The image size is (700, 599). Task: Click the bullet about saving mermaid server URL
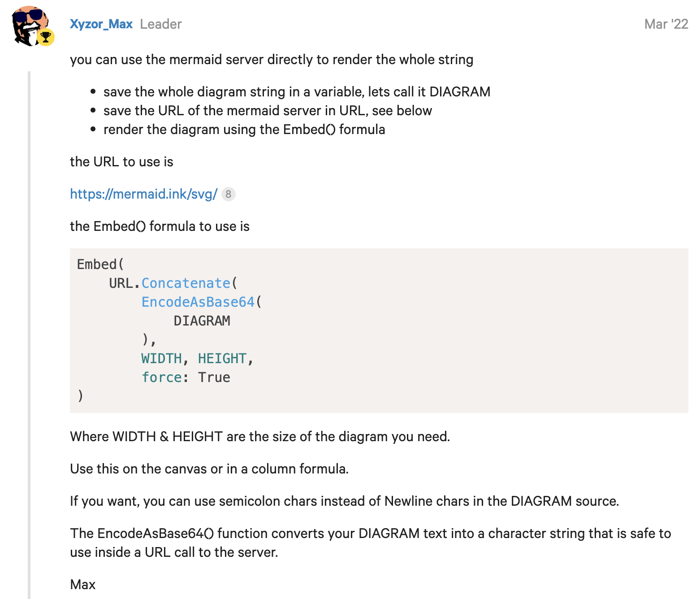[268, 111]
